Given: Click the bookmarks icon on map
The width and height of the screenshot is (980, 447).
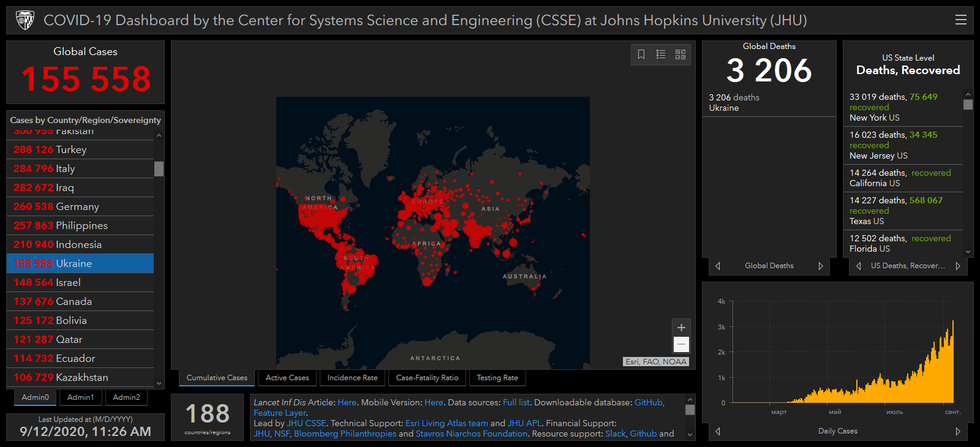Looking at the screenshot, I should pyautogui.click(x=641, y=54).
